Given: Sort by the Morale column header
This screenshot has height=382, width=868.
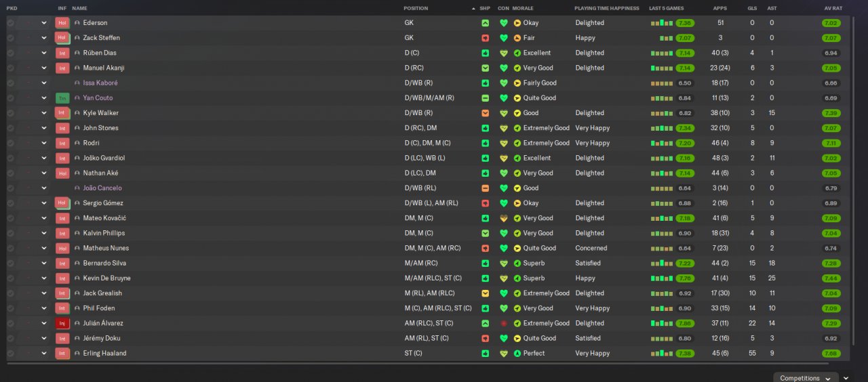Looking at the screenshot, I should click(523, 8).
